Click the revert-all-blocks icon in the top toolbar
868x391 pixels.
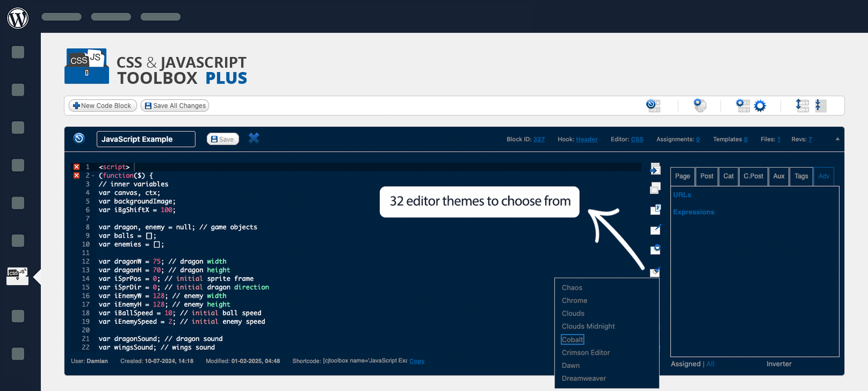click(653, 106)
